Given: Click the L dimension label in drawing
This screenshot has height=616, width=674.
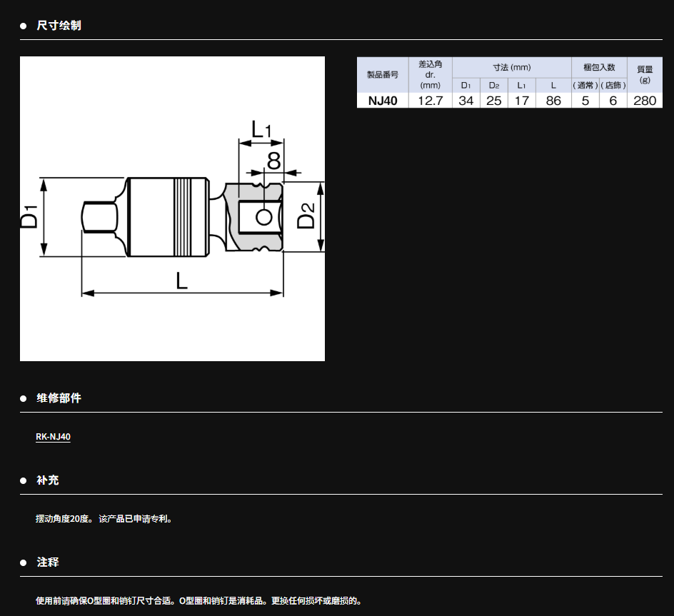Looking at the screenshot, I should (x=182, y=281).
